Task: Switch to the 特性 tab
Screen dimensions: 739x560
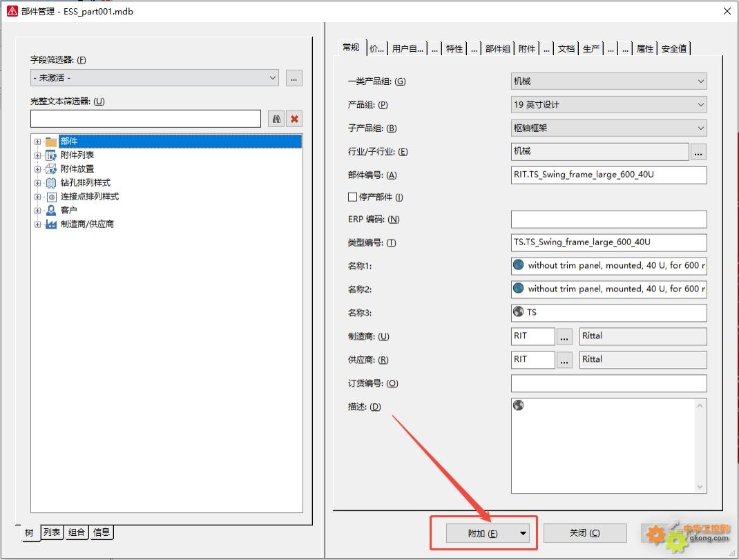Action: [x=454, y=48]
